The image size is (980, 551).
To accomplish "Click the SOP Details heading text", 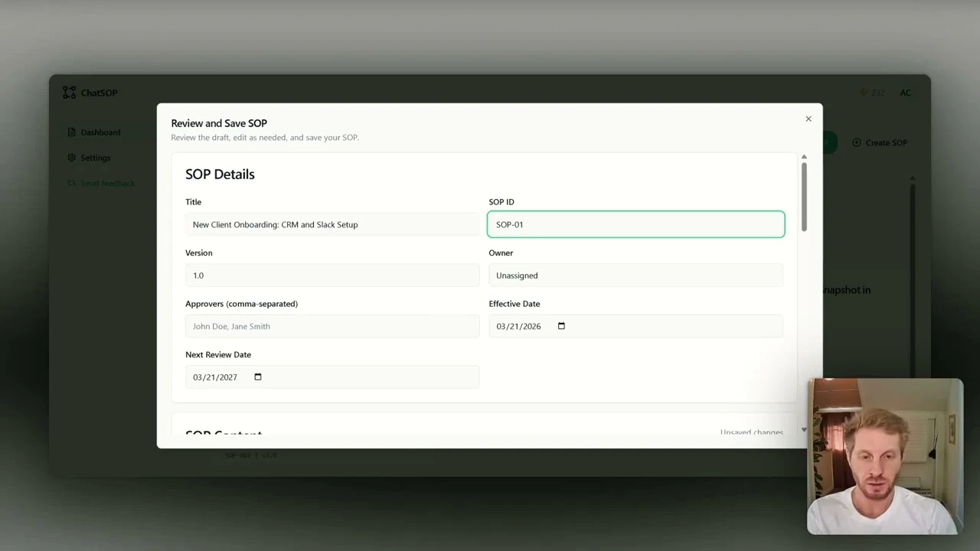I will point(220,174).
